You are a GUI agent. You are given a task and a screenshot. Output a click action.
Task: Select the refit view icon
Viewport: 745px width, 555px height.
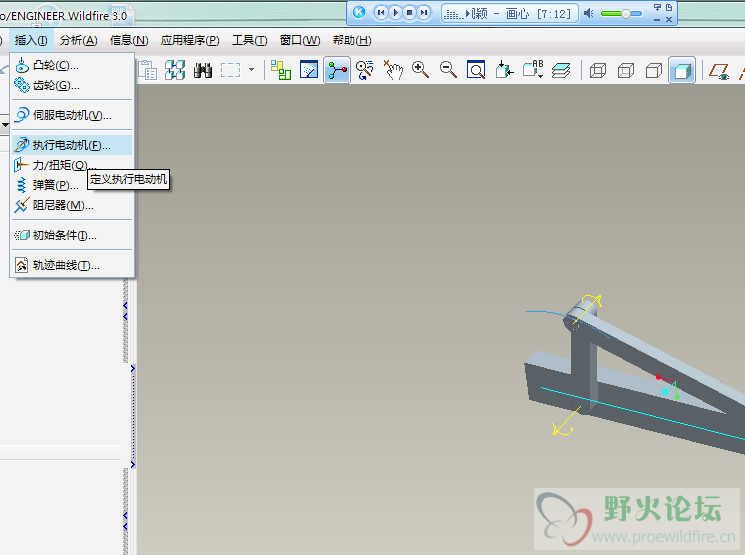(x=477, y=70)
